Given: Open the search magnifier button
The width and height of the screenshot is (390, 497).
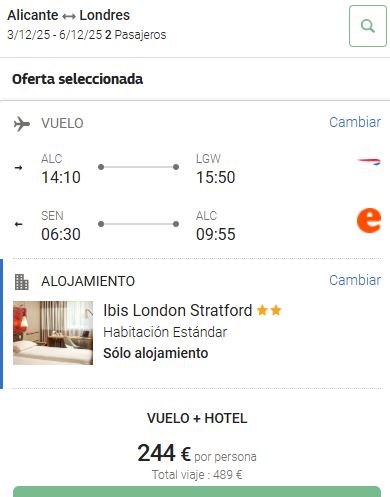Looking at the screenshot, I should 368,26.
